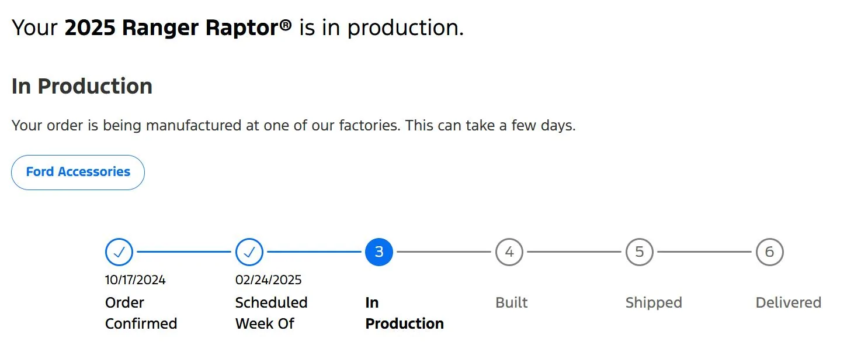The width and height of the screenshot is (868, 355).
Task: Select the step 5 Shipped circle
Action: [640, 252]
